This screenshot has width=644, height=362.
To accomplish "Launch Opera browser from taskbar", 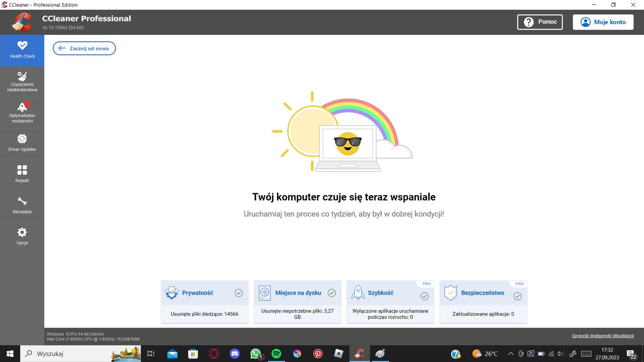I will point(214,354).
